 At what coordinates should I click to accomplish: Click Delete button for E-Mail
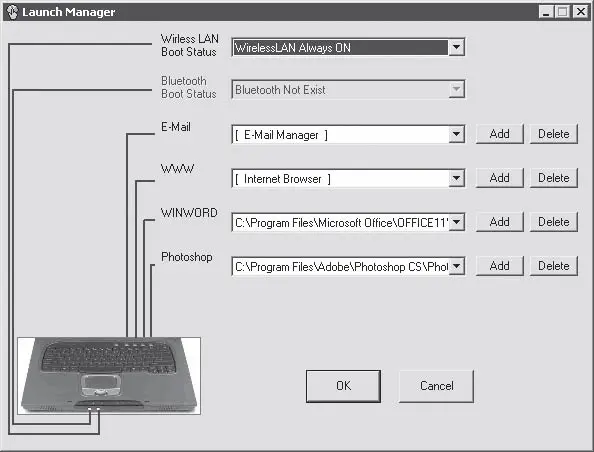point(553,134)
